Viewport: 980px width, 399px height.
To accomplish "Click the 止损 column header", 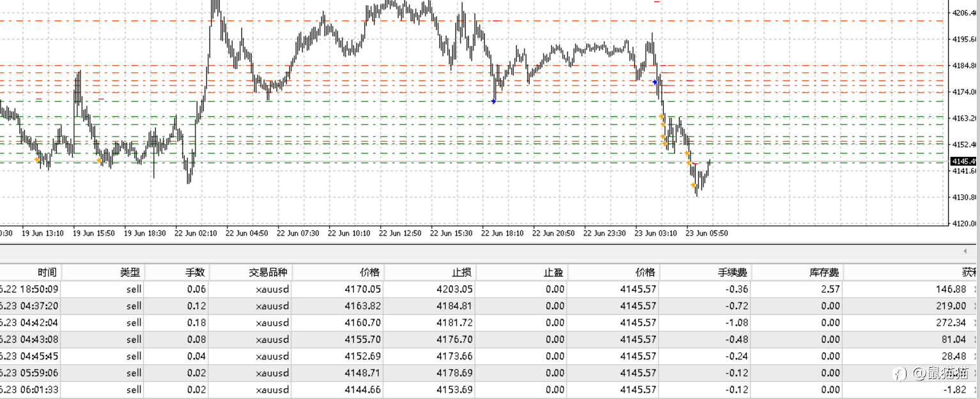I will [x=430, y=273].
